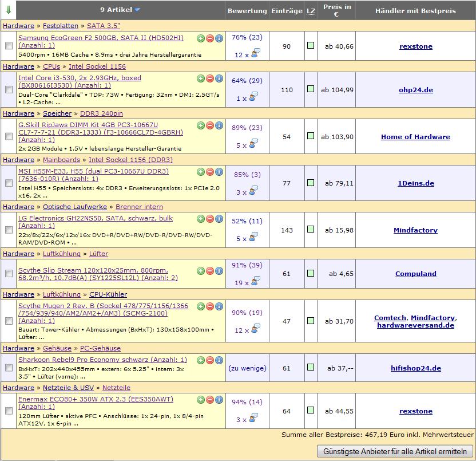Open user comments icon for Samsung EcoGreen F2

256,53
